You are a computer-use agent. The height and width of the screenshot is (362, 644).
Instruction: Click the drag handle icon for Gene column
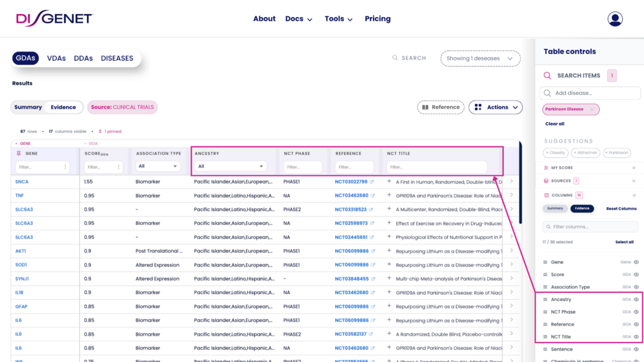[x=545, y=262]
